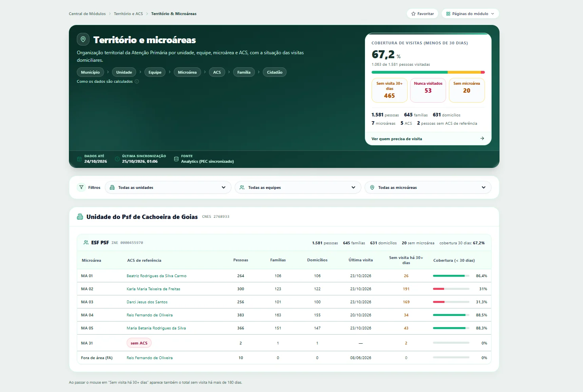This screenshot has height=392, width=583.
Task: Click the value 191 for MA 02
Action: 406,289
